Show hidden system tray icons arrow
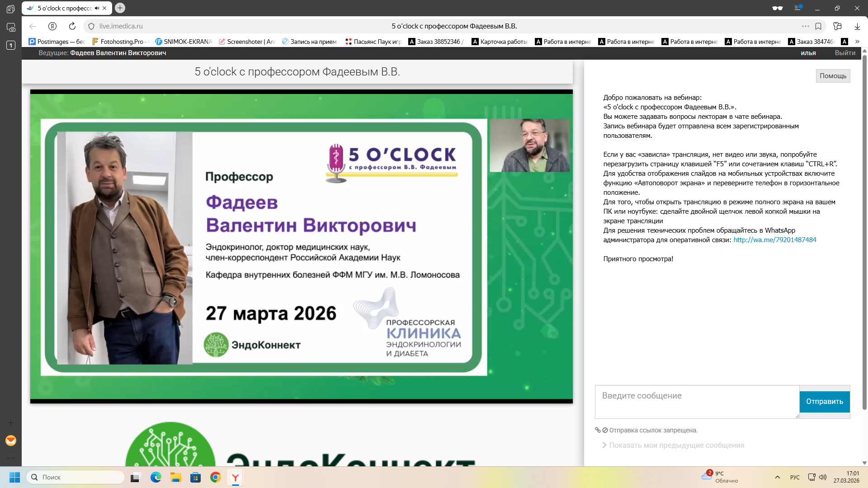 point(778,477)
